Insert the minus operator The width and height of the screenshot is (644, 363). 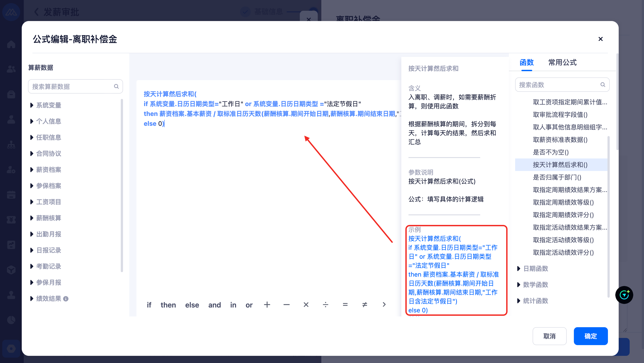coord(287,305)
